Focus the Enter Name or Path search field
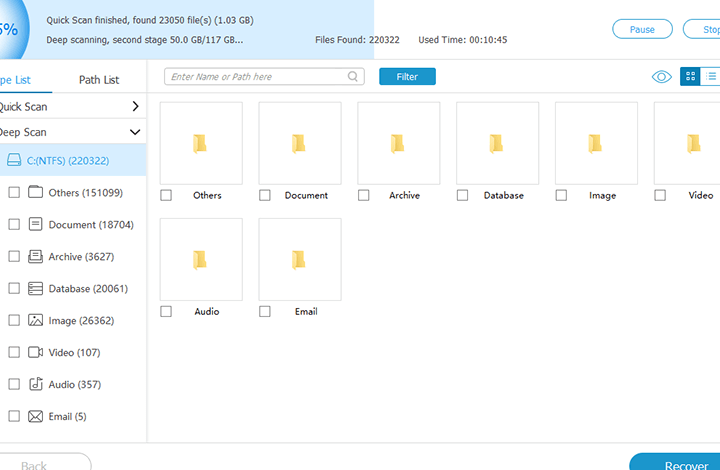 264,77
